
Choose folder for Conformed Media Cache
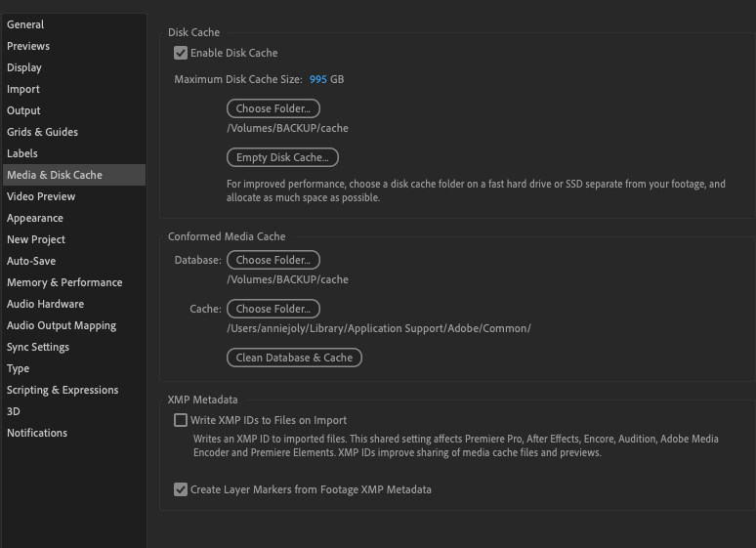point(273,309)
